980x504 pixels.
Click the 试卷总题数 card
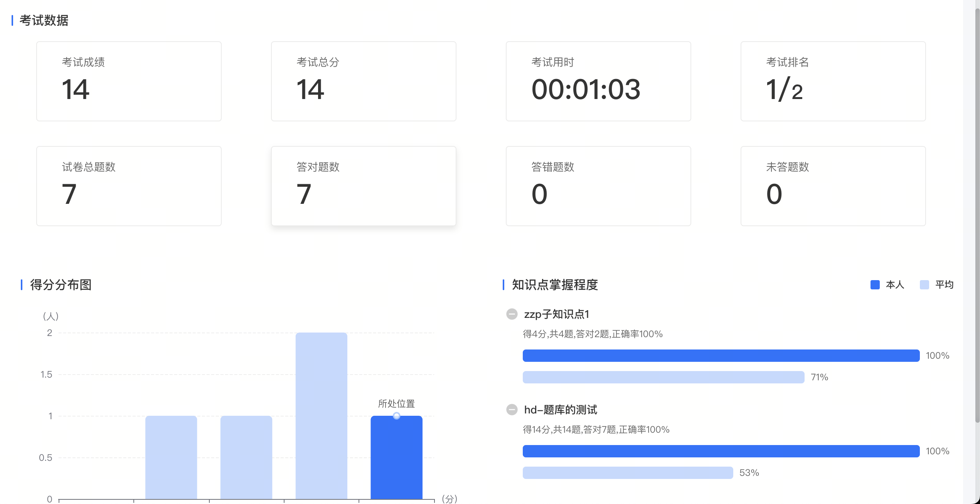pyautogui.click(x=129, y=186)
